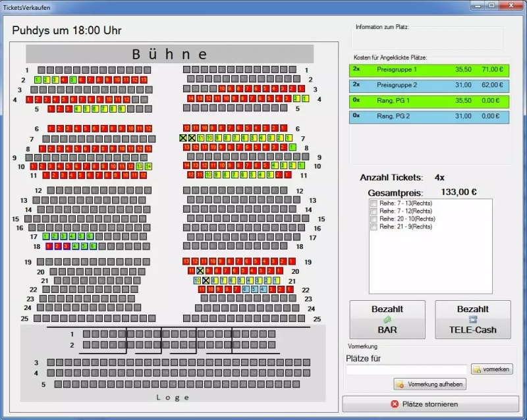Check the Reihe: 7 - 13(Rechts) box

pos(374,203)
